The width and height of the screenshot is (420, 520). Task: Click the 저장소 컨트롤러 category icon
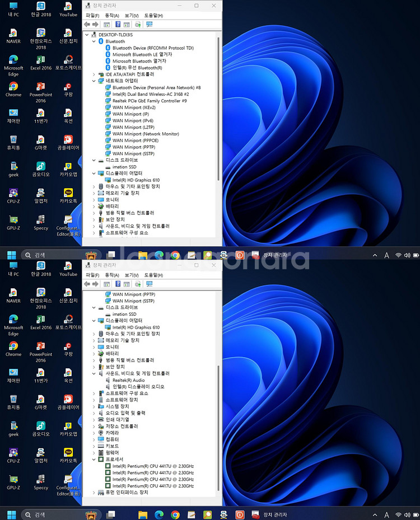click(101, 427)
